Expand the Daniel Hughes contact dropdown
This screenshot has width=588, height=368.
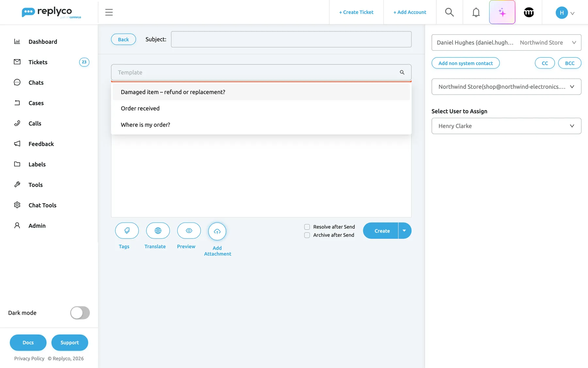(506, 43)
